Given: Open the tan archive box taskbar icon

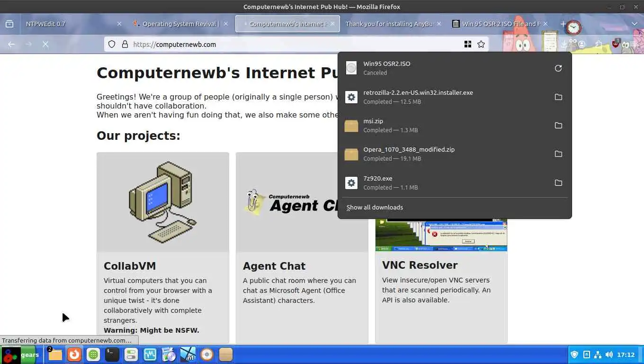Looking at the screenshot, I should pos(226,355).
